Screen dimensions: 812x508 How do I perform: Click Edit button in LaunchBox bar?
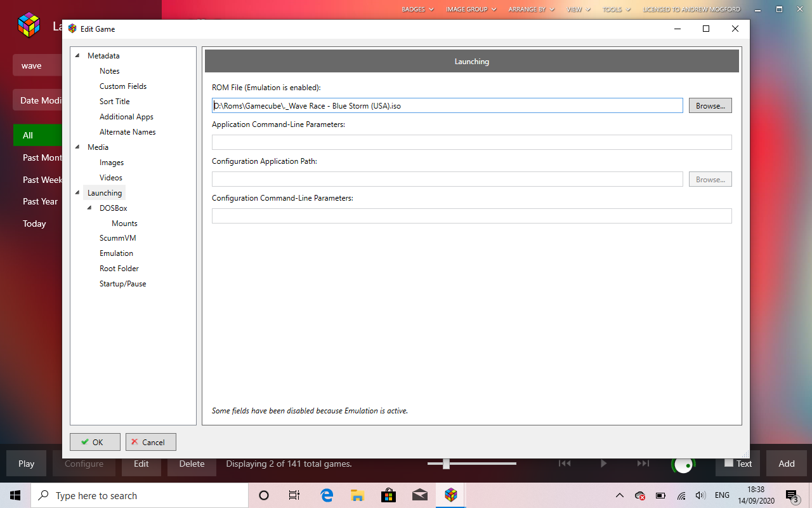click(x=141, y=464)
